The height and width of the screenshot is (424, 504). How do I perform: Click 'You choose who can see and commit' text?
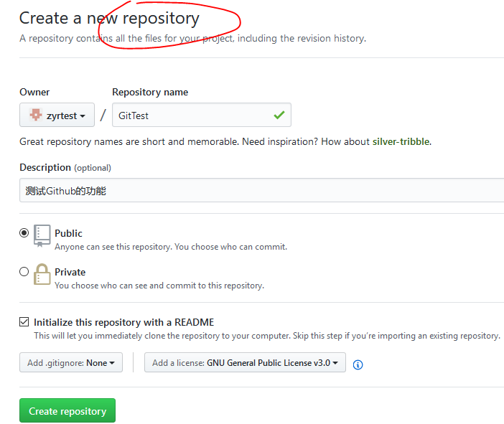(x=159, y=286)
